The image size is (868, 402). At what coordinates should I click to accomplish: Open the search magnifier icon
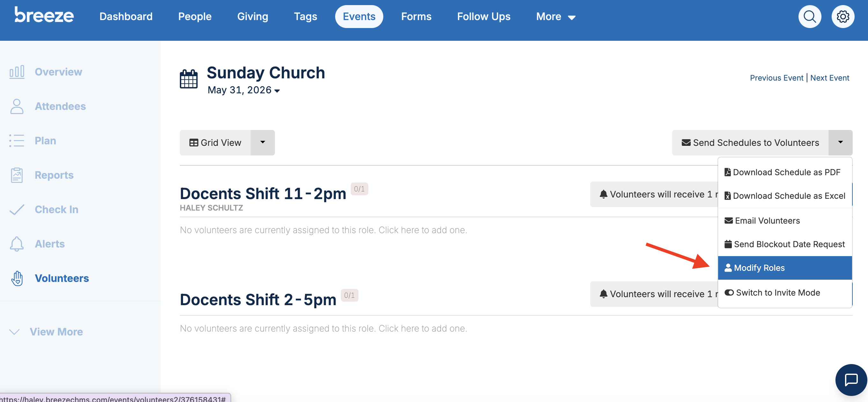[810, 17]
